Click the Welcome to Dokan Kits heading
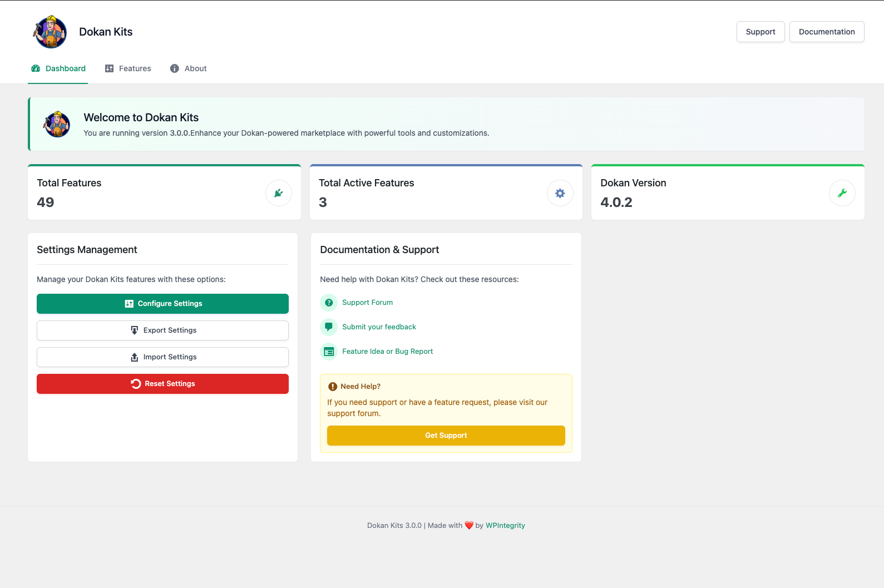This screenshot has height=588, width=884. point(141,117)
